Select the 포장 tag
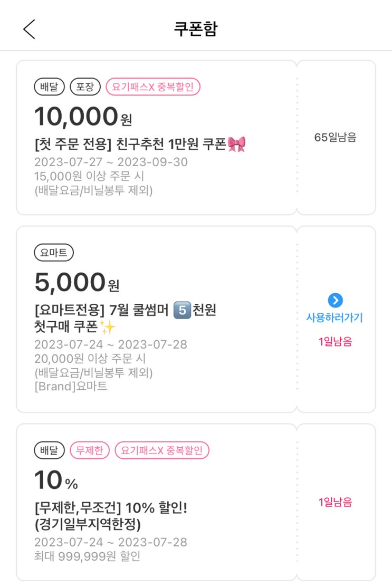 point(85,87)
